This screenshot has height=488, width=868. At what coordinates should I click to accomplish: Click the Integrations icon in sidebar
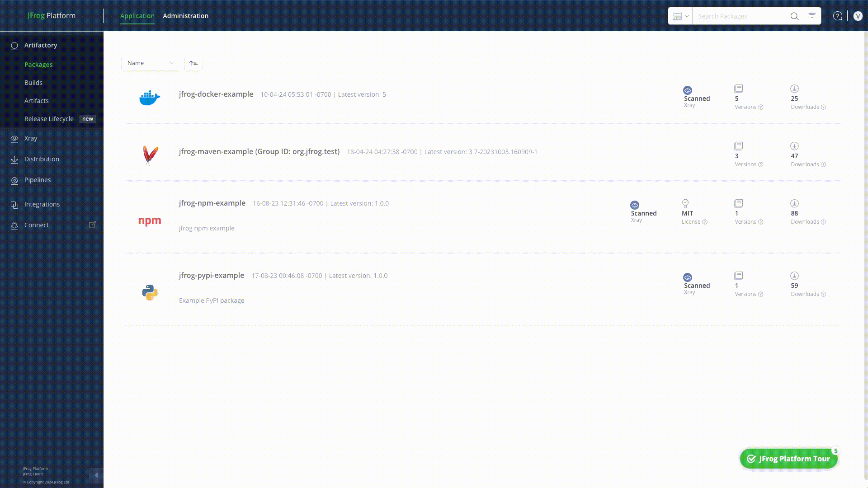click(x=14, y=205)
